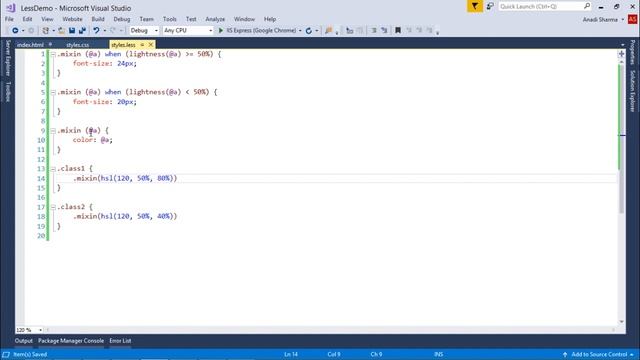Collapse the .class2 block at line 17

53,207
